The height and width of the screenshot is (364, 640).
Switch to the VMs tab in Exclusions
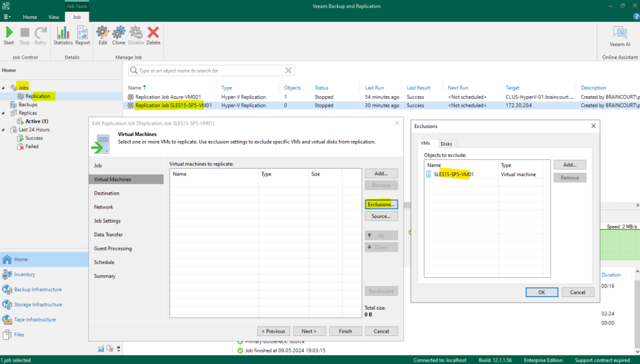(425, 144)
